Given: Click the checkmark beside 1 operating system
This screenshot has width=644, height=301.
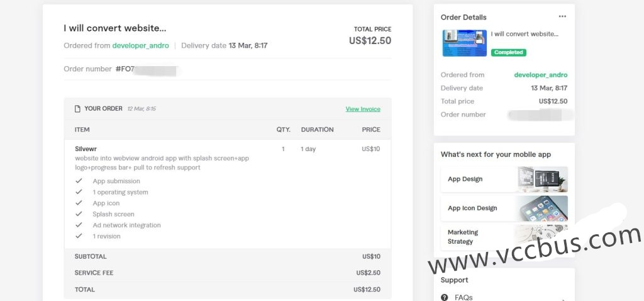Looking at the screenshot, I should pyautogui.click(x=79, y=192).
